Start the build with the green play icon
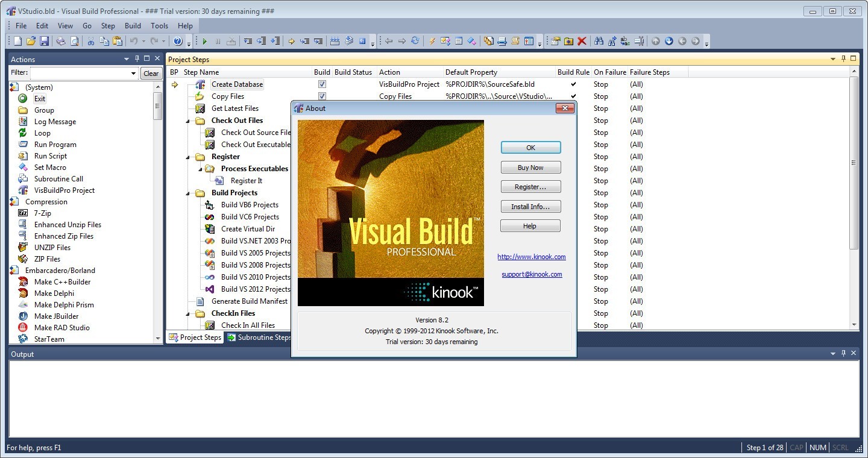The image size is (868, 458). tap(204, 41)
